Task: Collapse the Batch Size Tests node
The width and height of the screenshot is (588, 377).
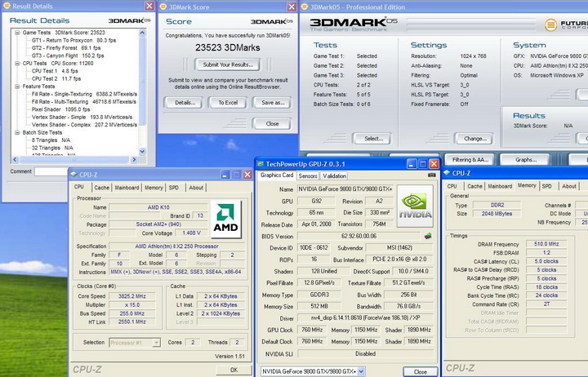Action: point(17,132)
